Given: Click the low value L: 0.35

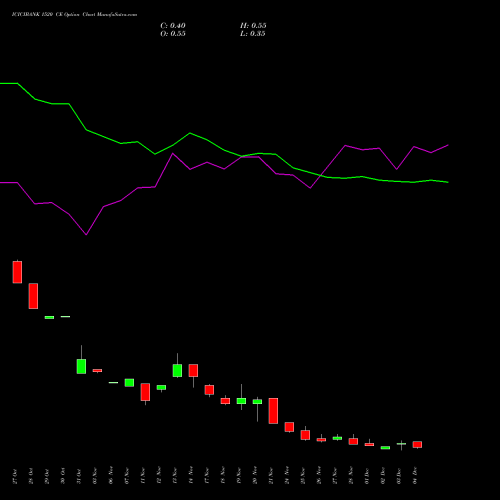Looking at the screenshot, I should pyautogui.click(x=253, y=34).
